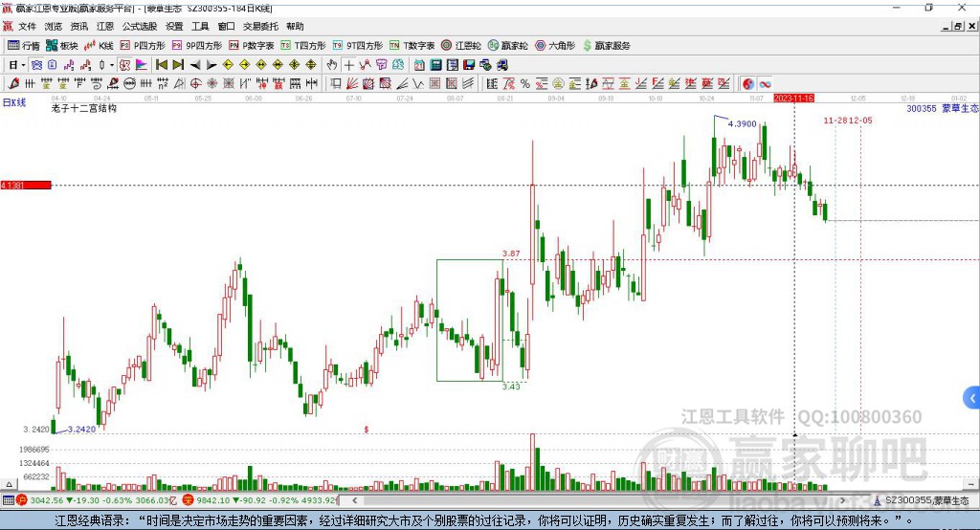
Task: Click the red 2023-11-16 date marker
Action: [793, 98]
